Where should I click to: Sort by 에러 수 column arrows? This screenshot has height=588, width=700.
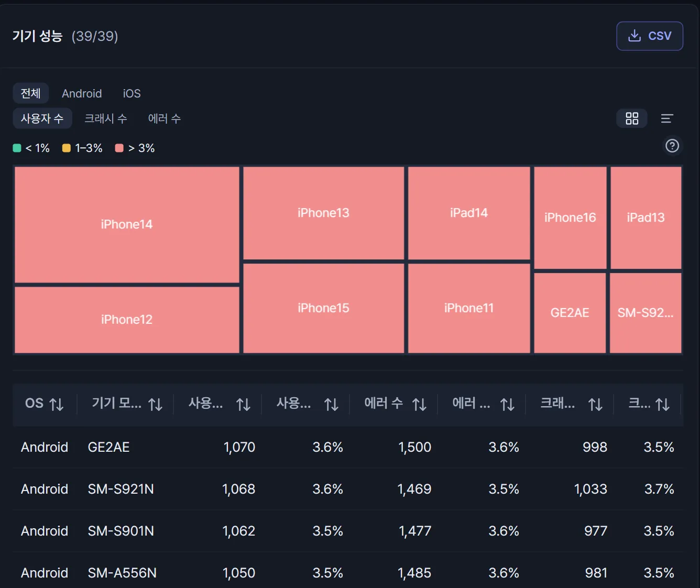click(x=419, y=404)
